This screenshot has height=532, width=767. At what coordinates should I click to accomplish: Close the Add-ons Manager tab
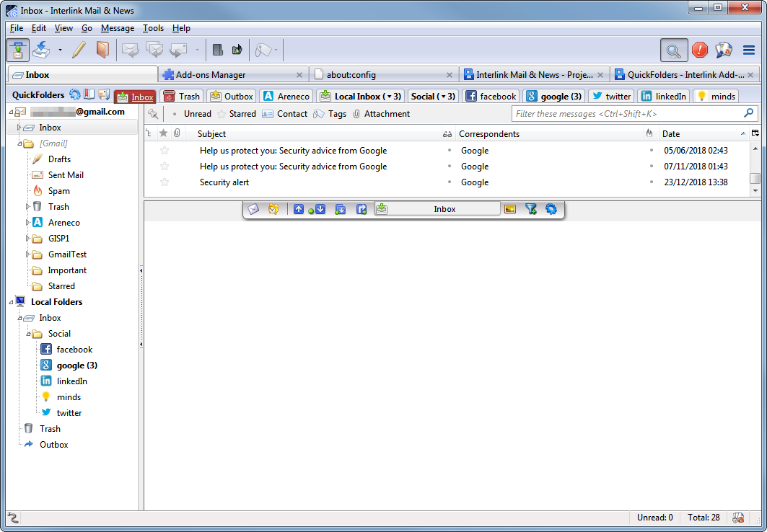point(299,75)
